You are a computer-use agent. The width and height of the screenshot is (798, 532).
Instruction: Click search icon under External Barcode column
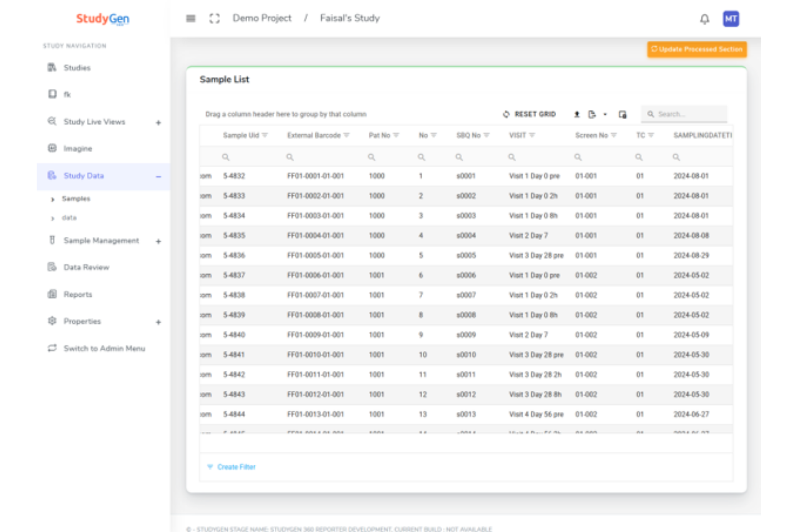290,157
